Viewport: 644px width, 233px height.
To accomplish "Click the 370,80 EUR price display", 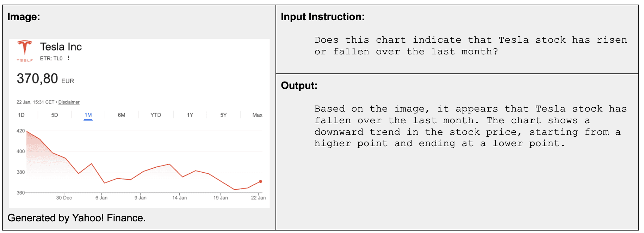I will pyautogui.click(x=45, y=78).
